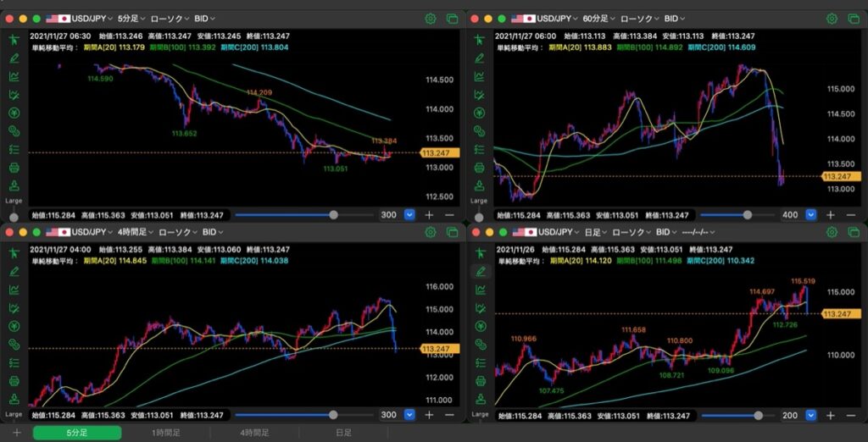Open the 60分足 timeframe dropdown
The width and height of the screenshot is (868, 442).
599,19
